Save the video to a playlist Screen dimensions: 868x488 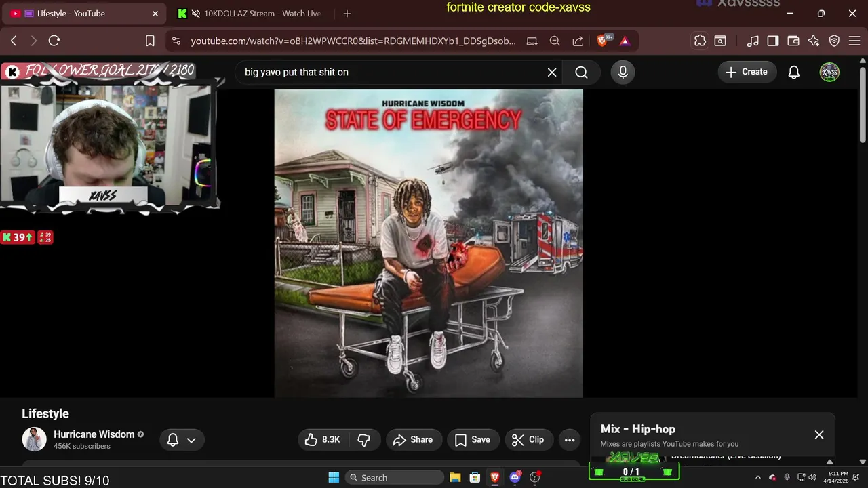click(473, 440)
